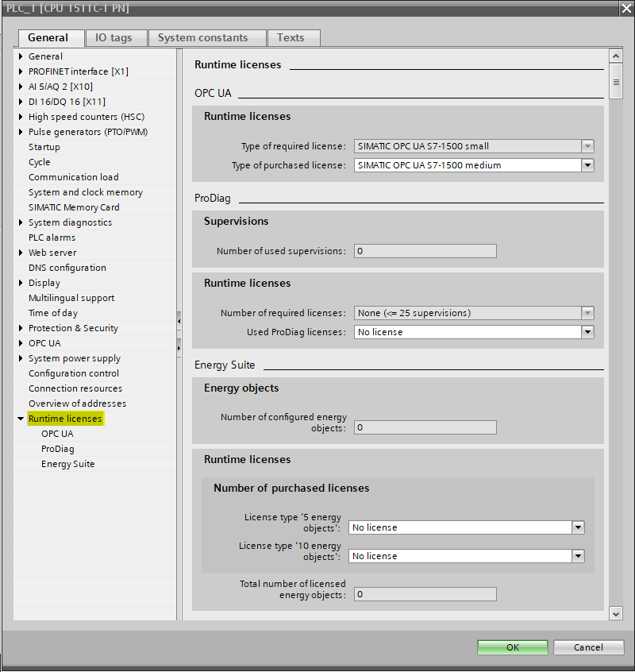Viewport: 635px width, 672px height.
Task: Close the PLC_1 properties dialog
Action: pyautogui.click(x=625, y=8)
